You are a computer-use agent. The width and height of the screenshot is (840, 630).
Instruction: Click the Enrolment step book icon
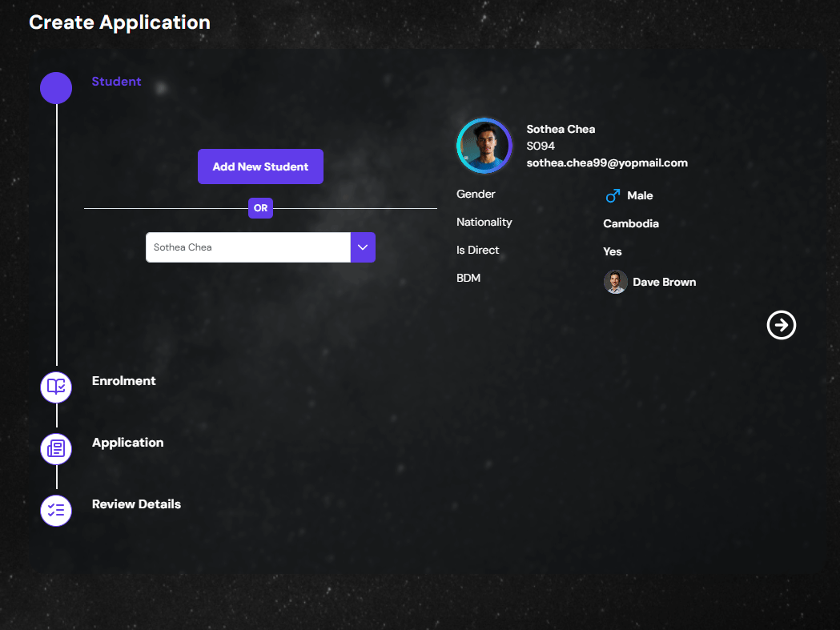coord(56,387)
